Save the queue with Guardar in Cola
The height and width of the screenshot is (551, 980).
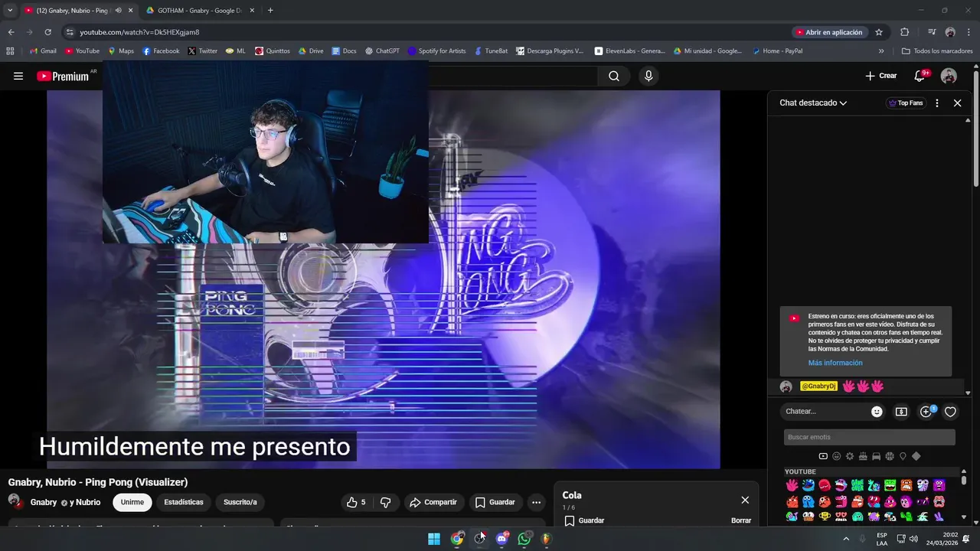click(584, 520)
